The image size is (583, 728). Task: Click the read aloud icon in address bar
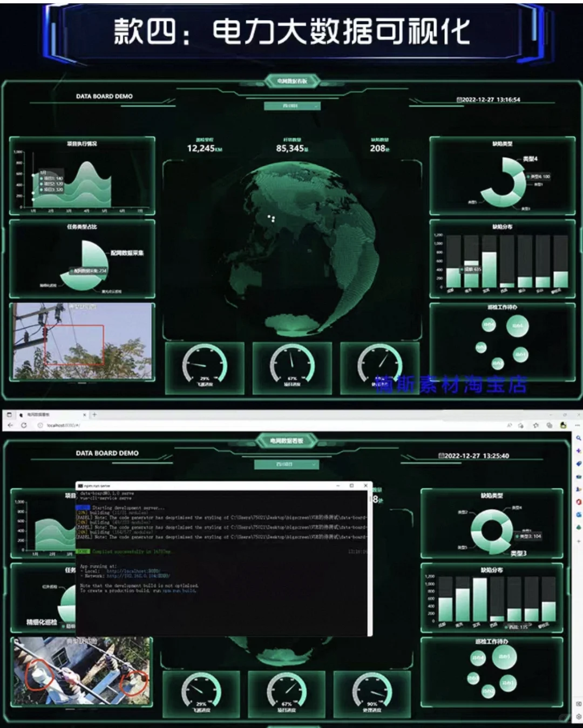click(x=509, y=426)
